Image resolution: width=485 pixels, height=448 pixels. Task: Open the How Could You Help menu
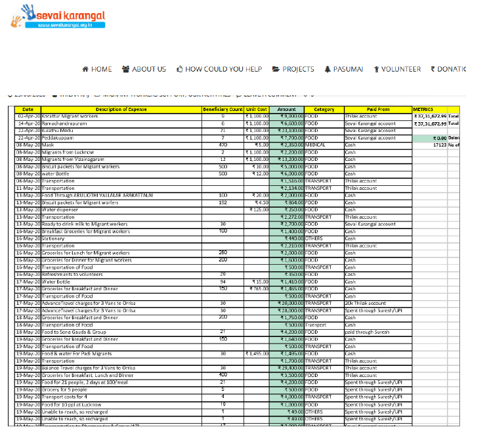tap(223, 69)
